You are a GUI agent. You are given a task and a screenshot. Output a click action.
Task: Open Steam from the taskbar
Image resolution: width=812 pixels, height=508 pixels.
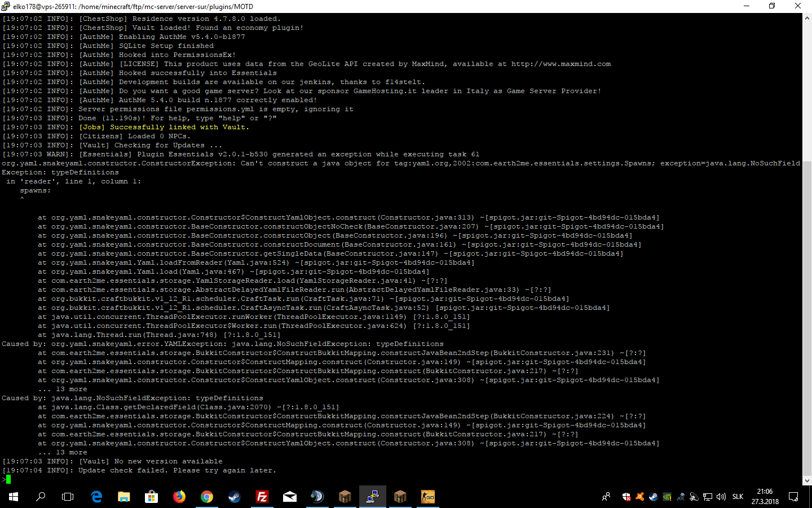[234, 497]
